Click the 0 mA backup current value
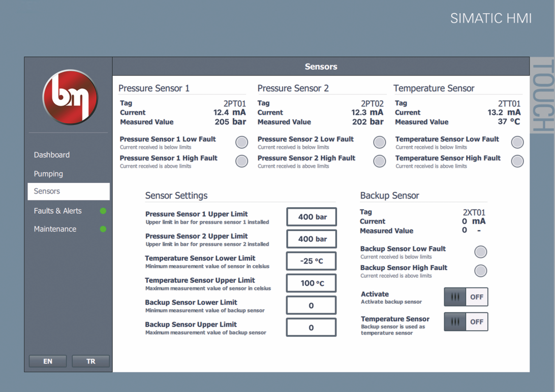Screen dimensions: 555x392 [474, 221]
